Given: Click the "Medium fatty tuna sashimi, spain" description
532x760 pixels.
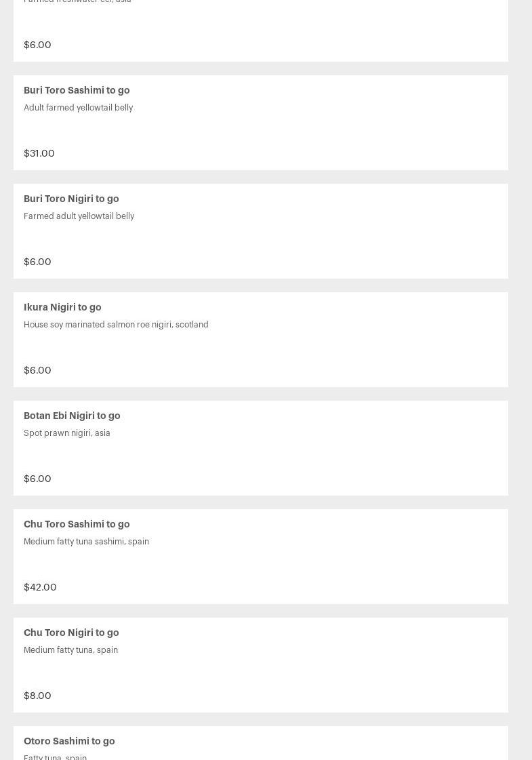Looking at the screenshot, I should 86,542.
